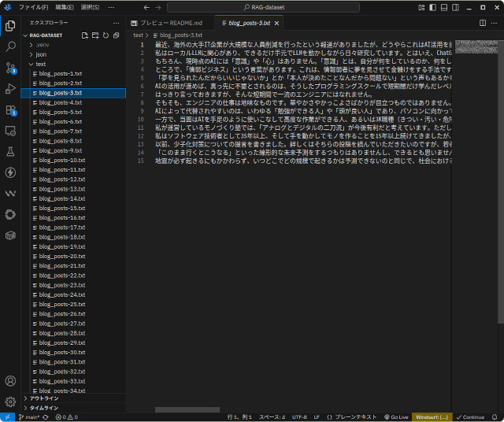
Task: Open the Search view in activity bar
Action: tap(10, 46)
